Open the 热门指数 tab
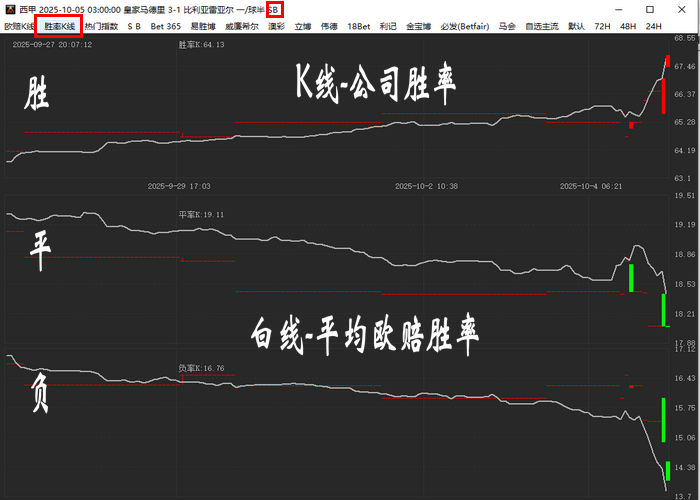The image size is (700, 500). tap(101, 25)
